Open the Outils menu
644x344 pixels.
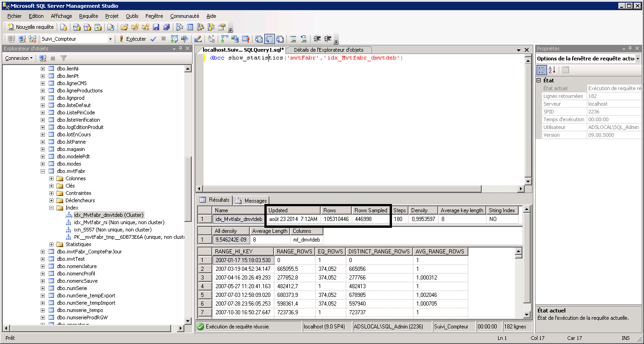[x=132, y=16]
